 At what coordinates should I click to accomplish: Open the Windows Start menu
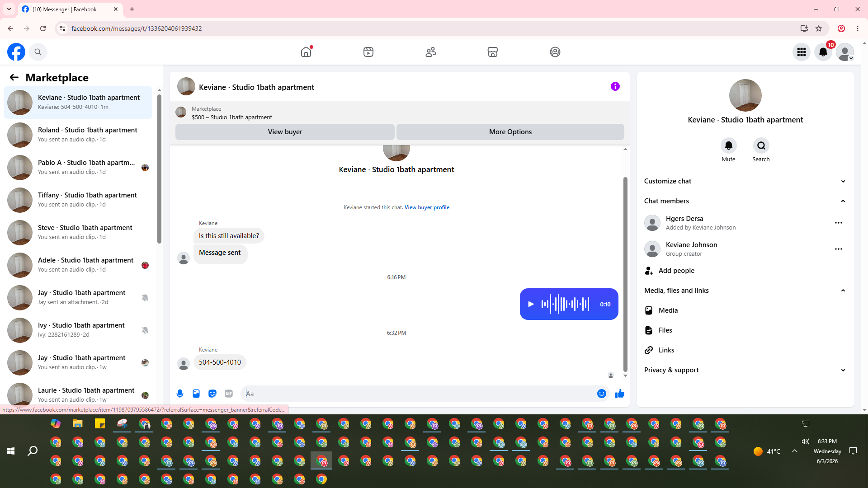pyautogui.click(x=11, y=451)
